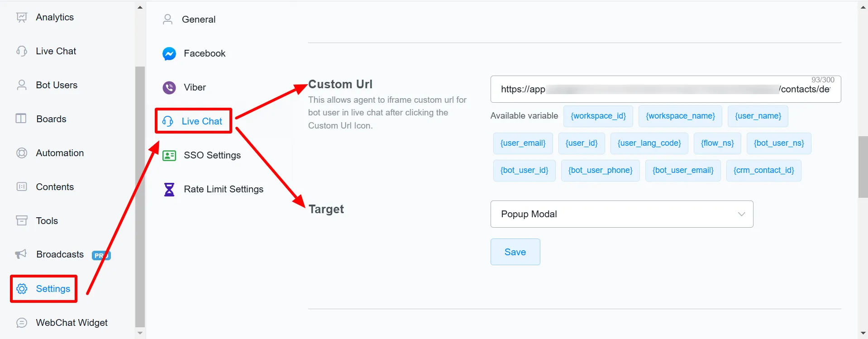
Task: Insert the {bot_user_phone} variable tag
Action: [600, 170]
